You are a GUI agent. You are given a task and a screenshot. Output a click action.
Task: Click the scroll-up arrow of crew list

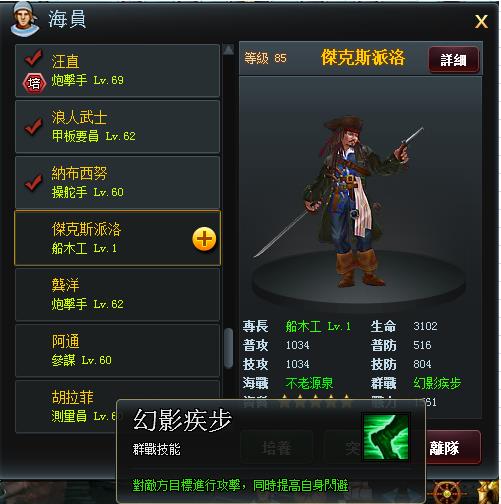coord(228,50)
